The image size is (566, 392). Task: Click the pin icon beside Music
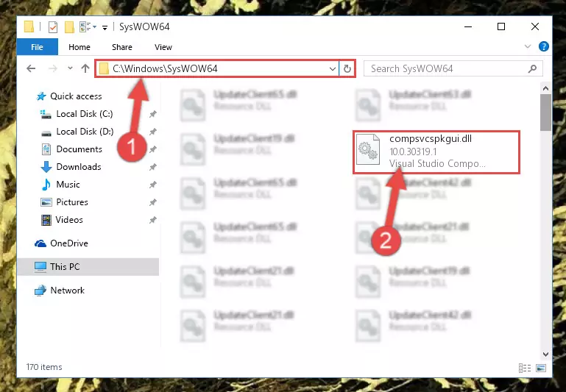coord(152,185)
